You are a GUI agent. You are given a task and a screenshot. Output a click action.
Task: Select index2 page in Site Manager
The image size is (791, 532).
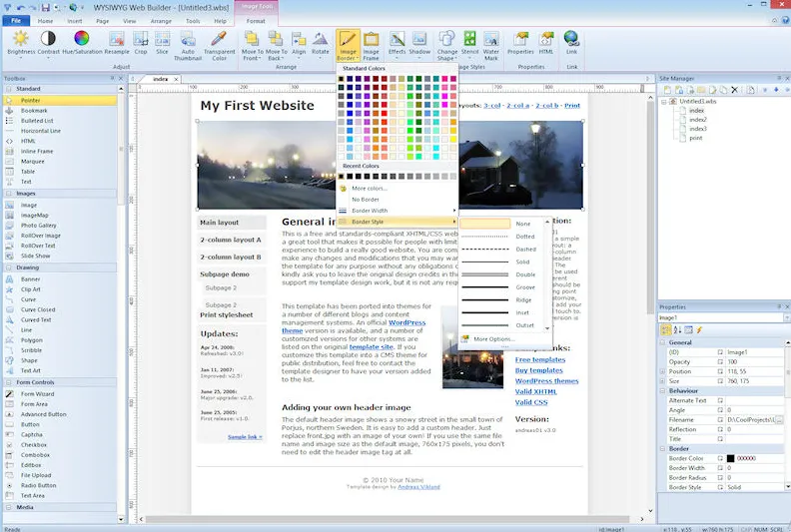[x=698, y=120]
